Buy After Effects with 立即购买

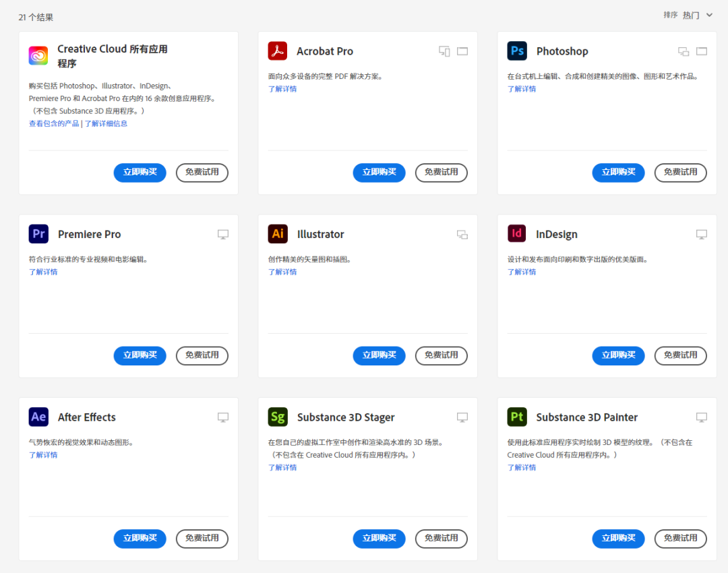(x=140, y=538)
